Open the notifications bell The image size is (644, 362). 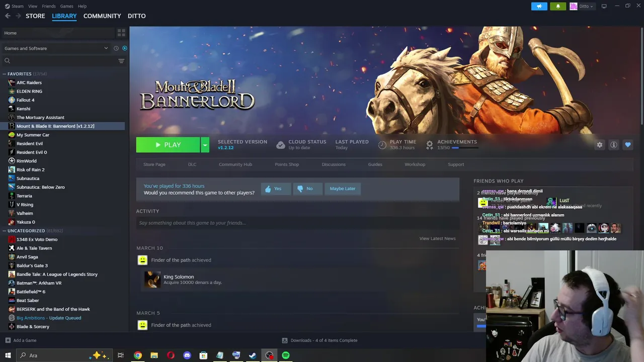(557, 6)
